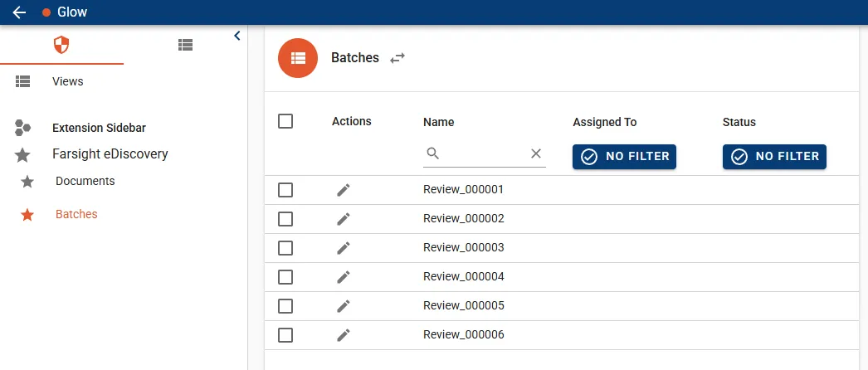Edit Review_000003 with the pencil icon
868x370 pixels.
pyautogui.click(x=344, y=248)
